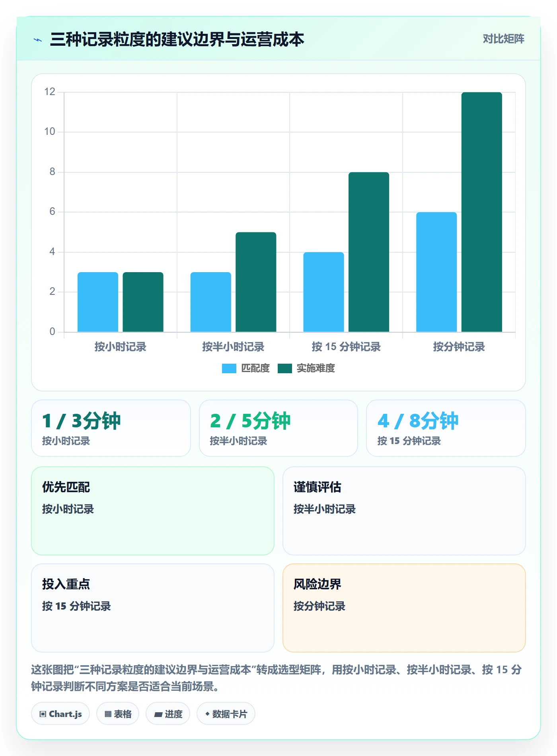Click the 匹配度 bar for 按分钟记录
The height and width of the screenshot is (756, 557).
(436, 272)
